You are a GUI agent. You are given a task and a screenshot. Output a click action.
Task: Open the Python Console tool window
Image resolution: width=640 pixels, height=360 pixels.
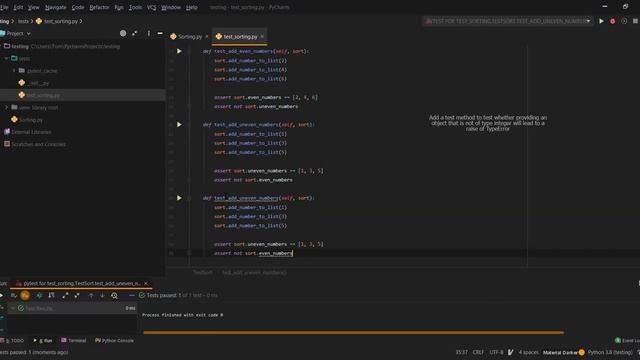114,340
